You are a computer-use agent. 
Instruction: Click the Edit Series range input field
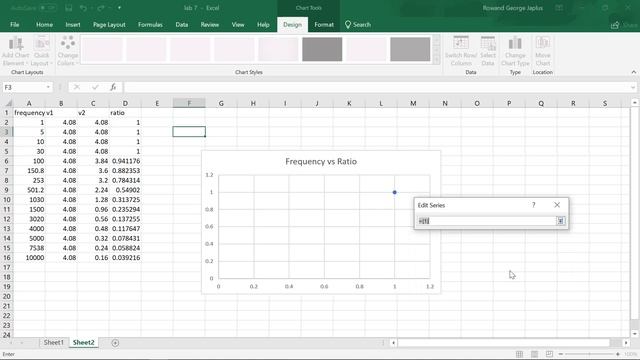click(x=487, y=221)
